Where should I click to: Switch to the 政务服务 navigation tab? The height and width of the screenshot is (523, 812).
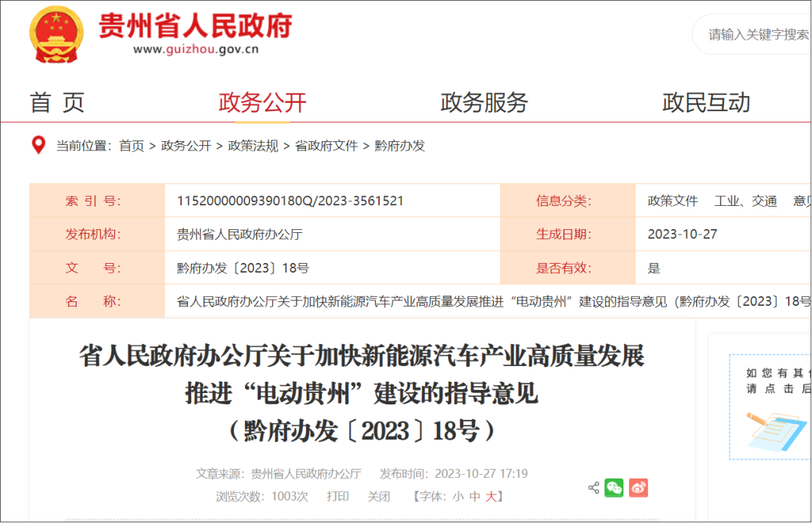point(484,102)
